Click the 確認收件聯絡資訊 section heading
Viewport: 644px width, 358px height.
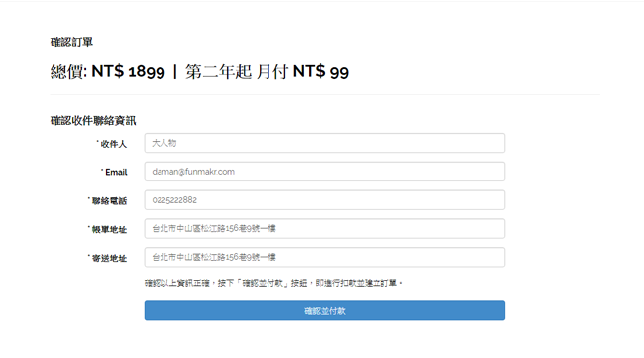point(93,120)
